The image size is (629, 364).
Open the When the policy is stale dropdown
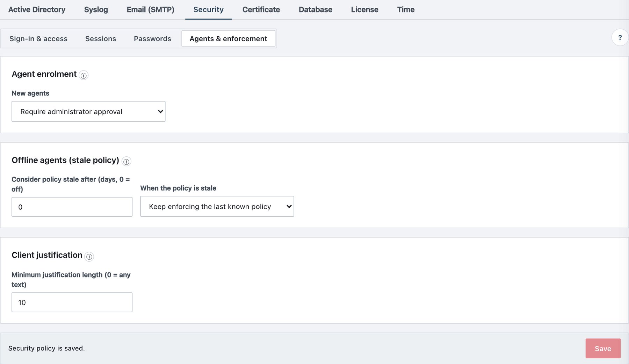coord(217,207)
